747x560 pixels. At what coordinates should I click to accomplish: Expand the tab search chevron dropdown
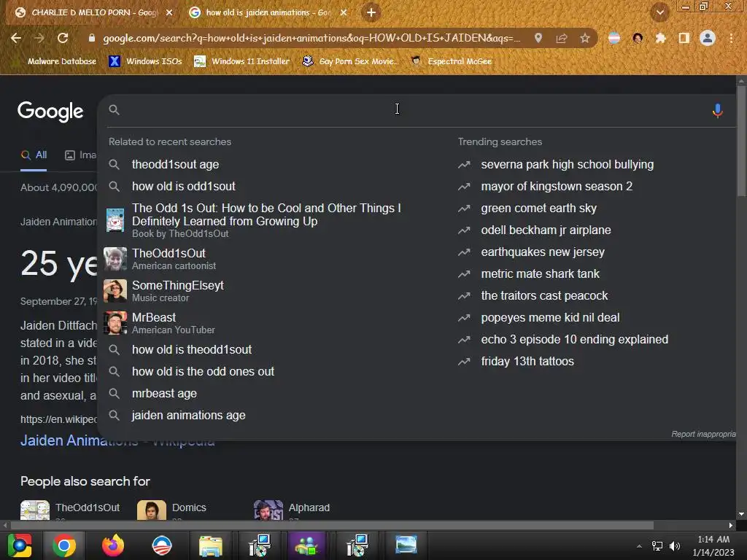point(660,13)
